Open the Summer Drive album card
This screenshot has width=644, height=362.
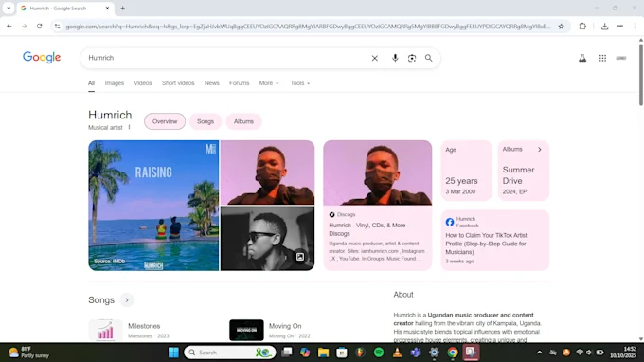pyautogui.click(x=523, y=171)
